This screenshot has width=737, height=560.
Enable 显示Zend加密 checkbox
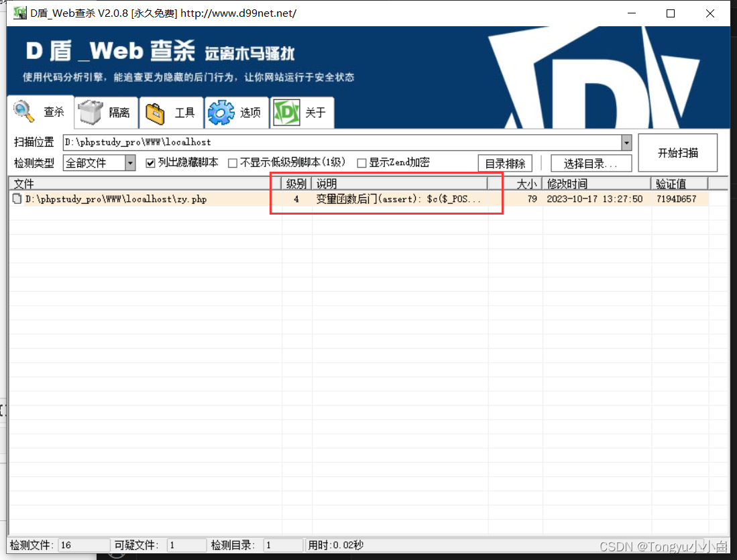pos(361,163)
